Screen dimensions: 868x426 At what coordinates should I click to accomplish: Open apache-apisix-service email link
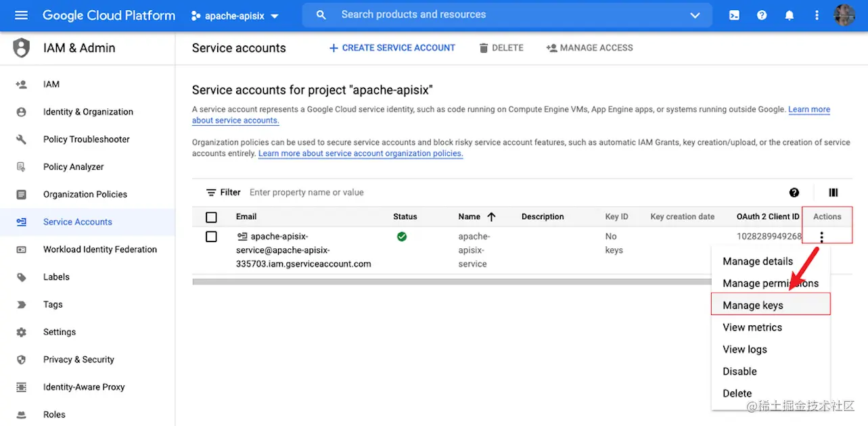click(303, 250)
